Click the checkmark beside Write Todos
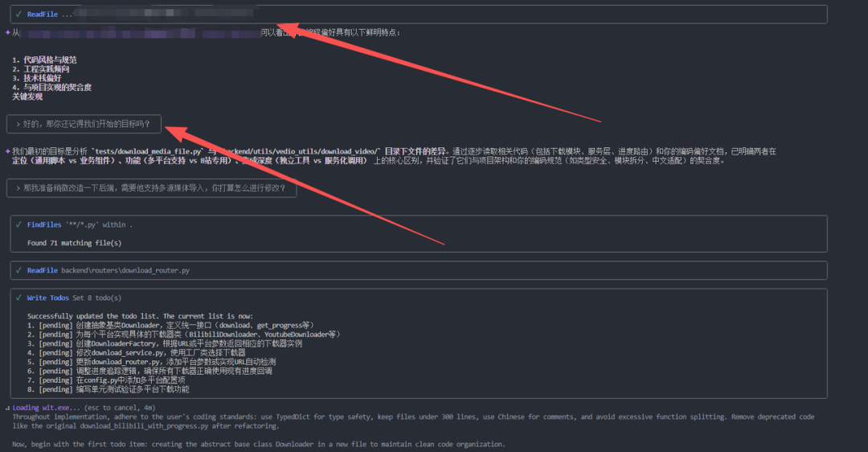Viewport: 868px width, 452px height. (19, 298)
